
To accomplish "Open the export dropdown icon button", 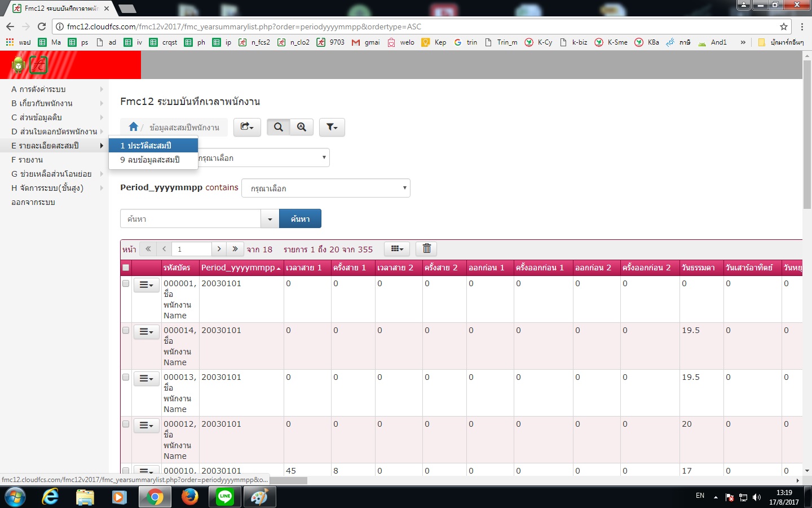I will pyautogui.click(x=247, y=127).
